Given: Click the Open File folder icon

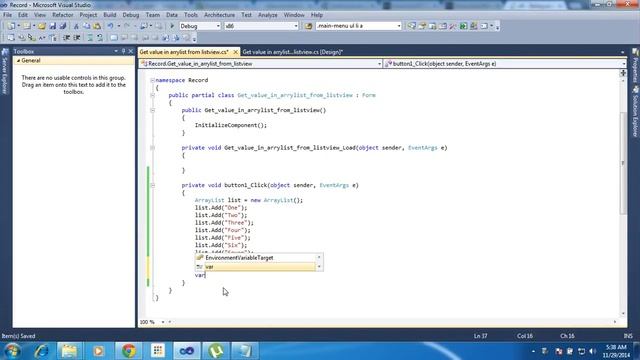Looking at the screenshot, I should click(x=42, y=26).
